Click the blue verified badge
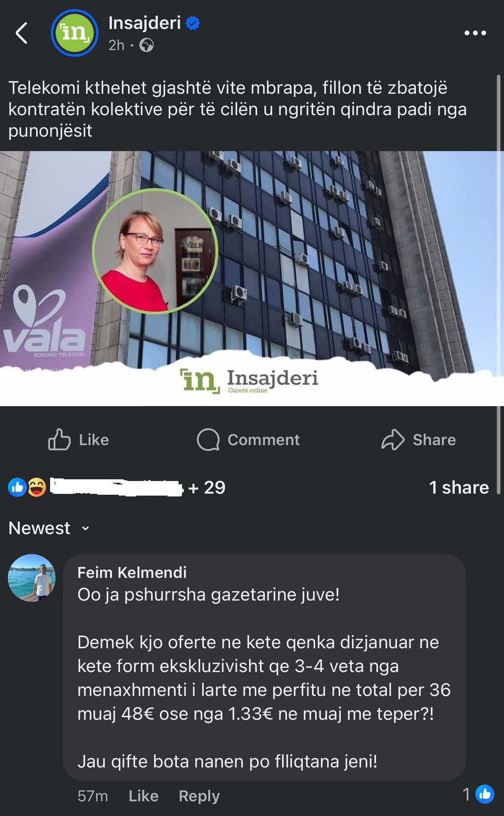The image size is (504, 816). click(x=193, y=23)
